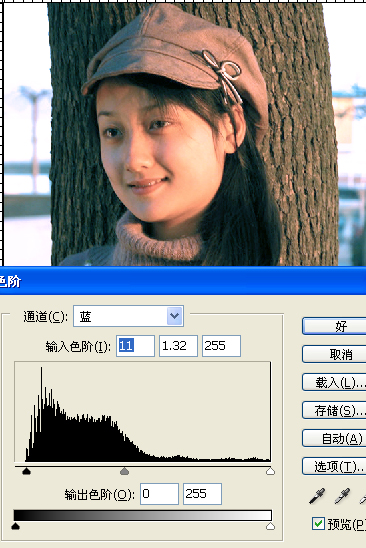Click the output black slider triangle

[15, 526]
